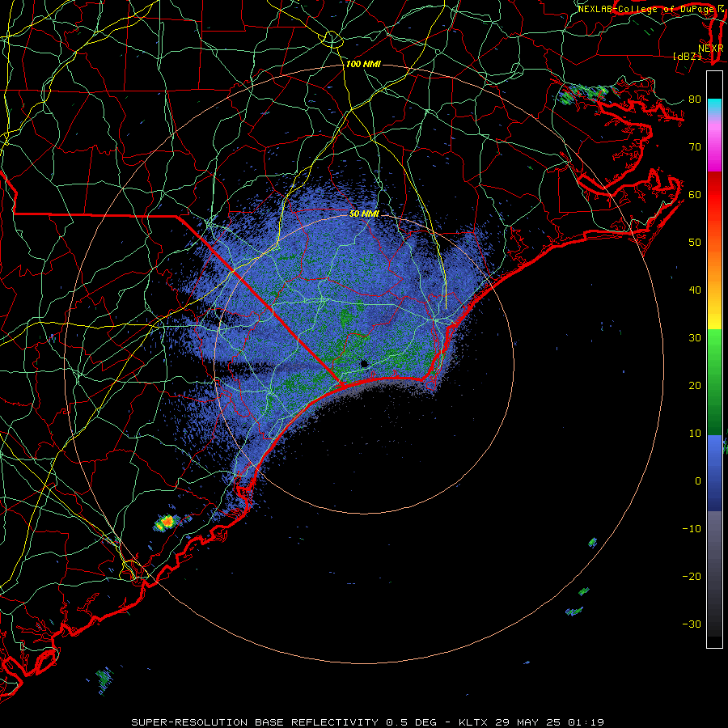This screenshot has width=728, height=728.
Task: Click the 30 value on the dBZ scale
Action: [695, 338]
